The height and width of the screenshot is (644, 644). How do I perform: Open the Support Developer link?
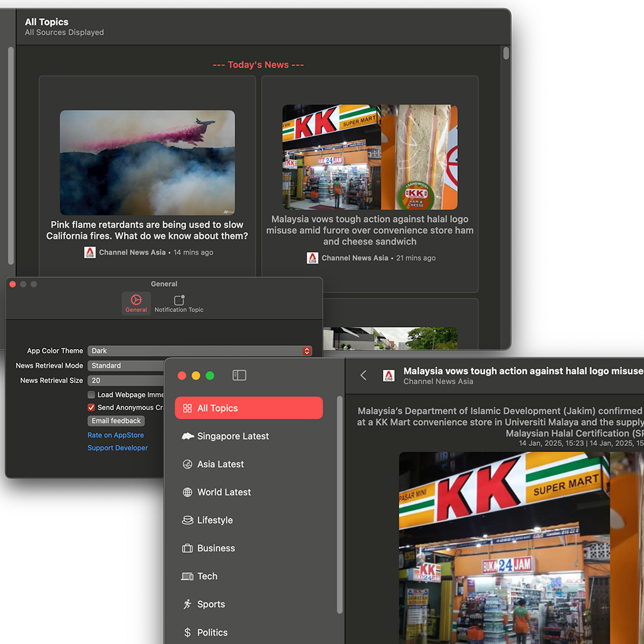[x=118, y=448]
